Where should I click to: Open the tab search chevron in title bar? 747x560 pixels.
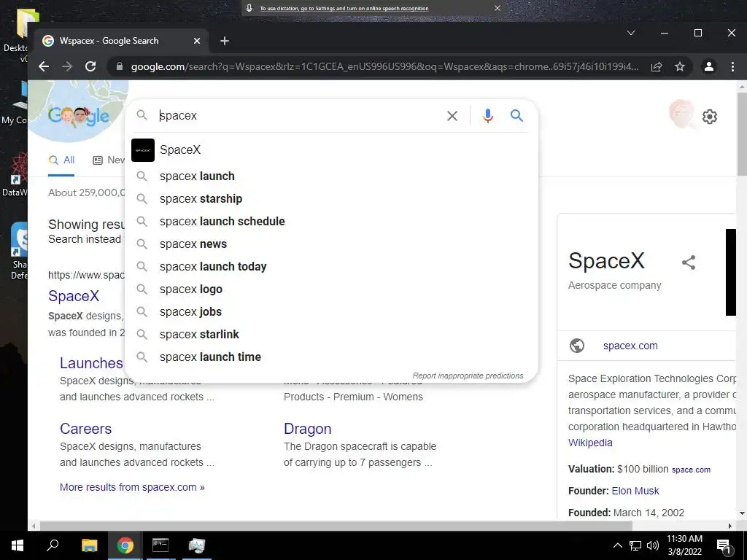[631, 33]
